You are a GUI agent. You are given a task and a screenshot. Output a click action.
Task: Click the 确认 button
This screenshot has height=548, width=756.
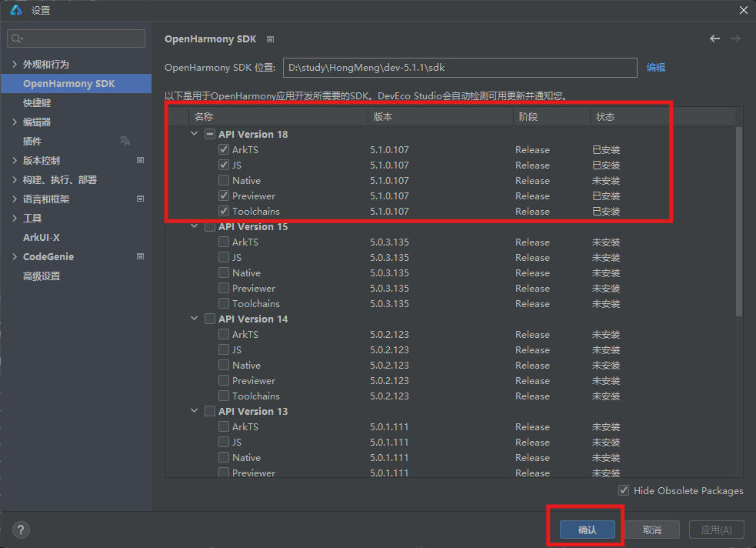[x=588, y=530]
